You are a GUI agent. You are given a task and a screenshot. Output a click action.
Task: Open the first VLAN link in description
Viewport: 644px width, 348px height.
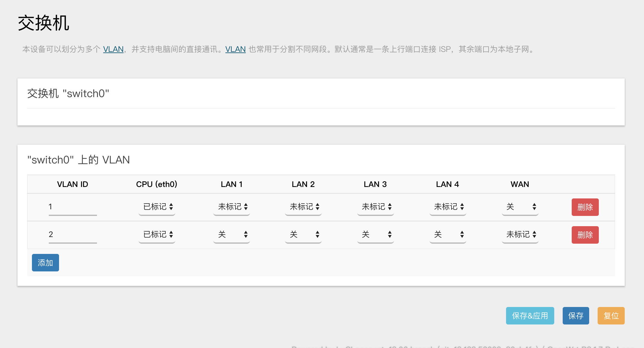click(x=113, y=49)
